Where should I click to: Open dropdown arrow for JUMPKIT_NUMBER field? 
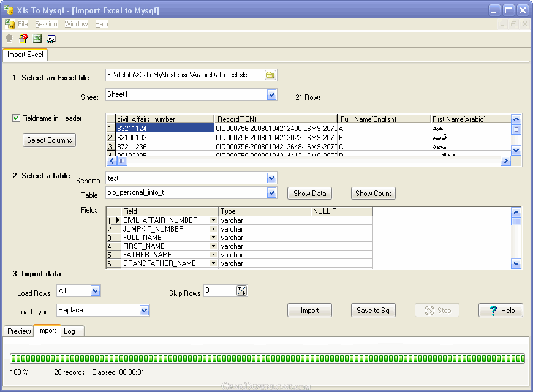coord(213,229)
